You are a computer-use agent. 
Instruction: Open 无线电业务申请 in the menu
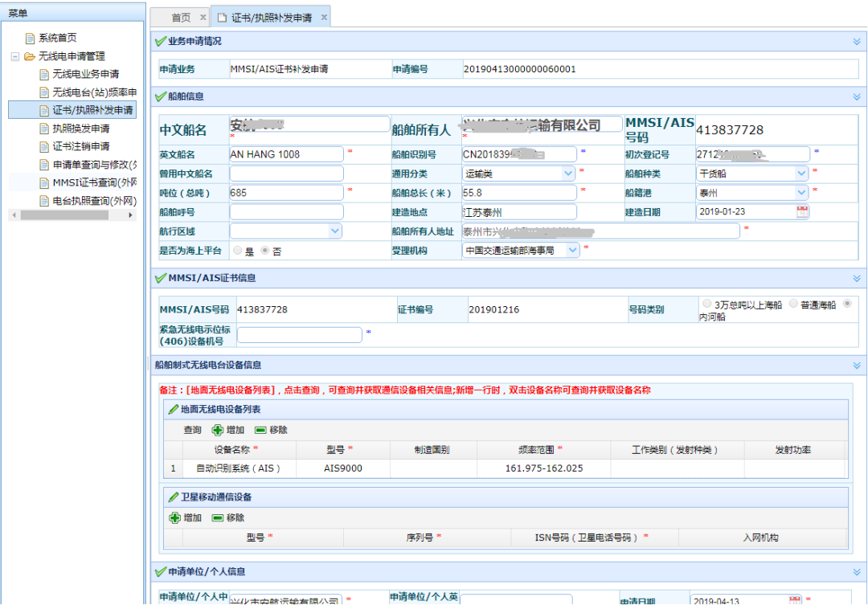coord(86,74)
